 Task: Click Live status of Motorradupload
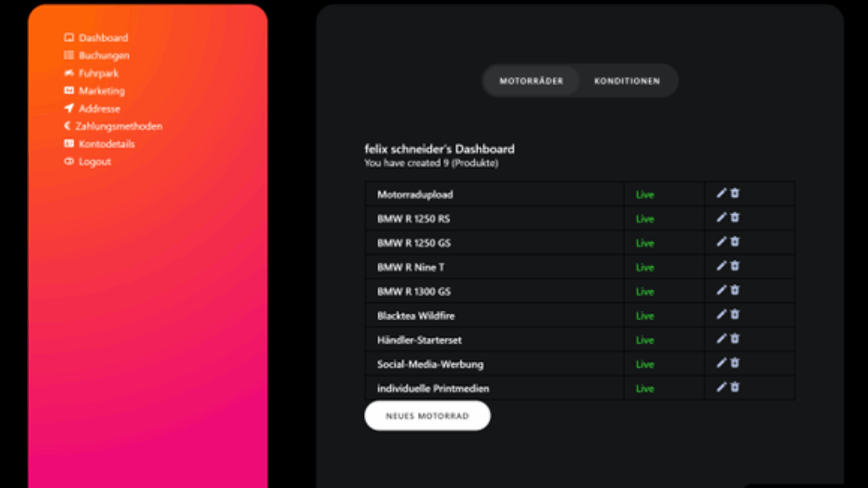(645, 195)
